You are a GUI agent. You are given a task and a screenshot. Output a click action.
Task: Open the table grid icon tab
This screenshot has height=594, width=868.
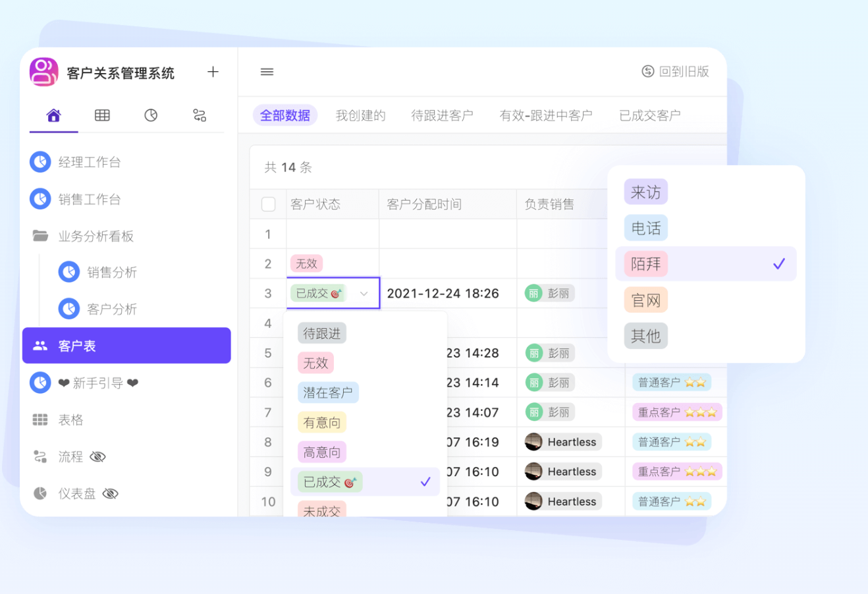click(102, 116)
